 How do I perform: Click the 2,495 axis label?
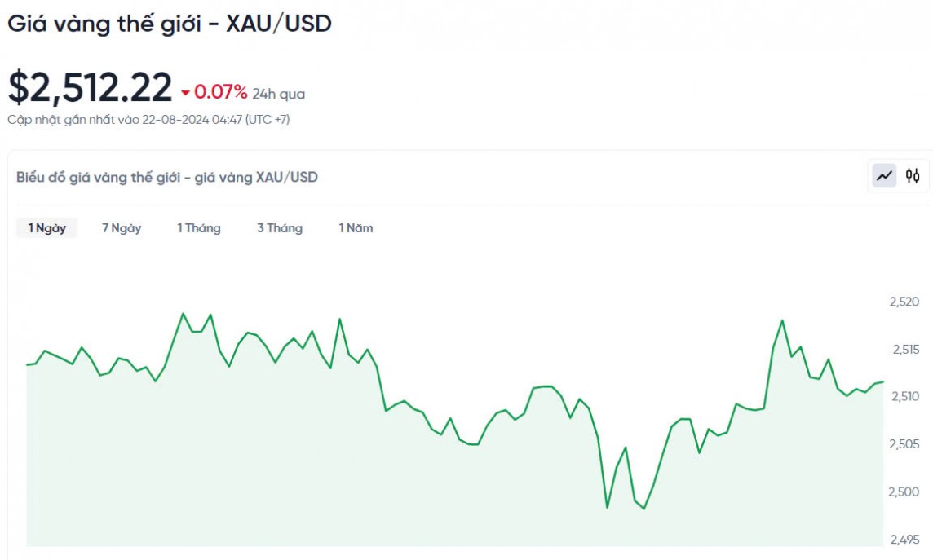tap(905, 540)
